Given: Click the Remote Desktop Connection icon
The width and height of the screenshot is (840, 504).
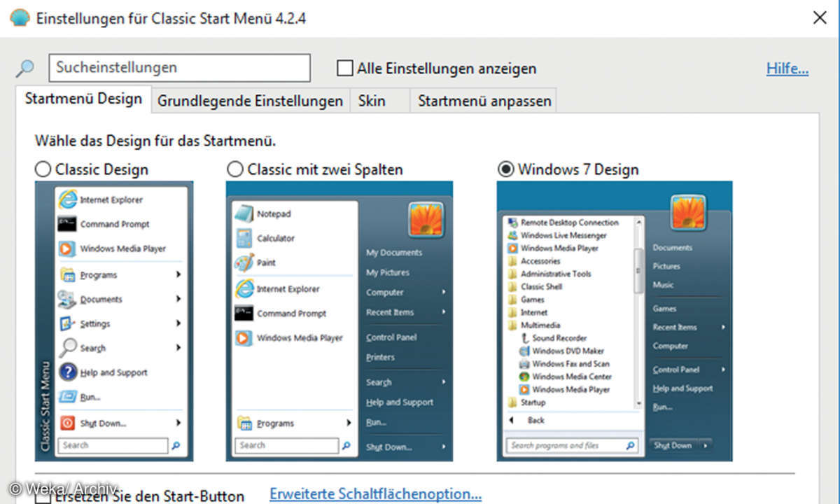Looking at the screenshot, I should [x=513, y=223].
